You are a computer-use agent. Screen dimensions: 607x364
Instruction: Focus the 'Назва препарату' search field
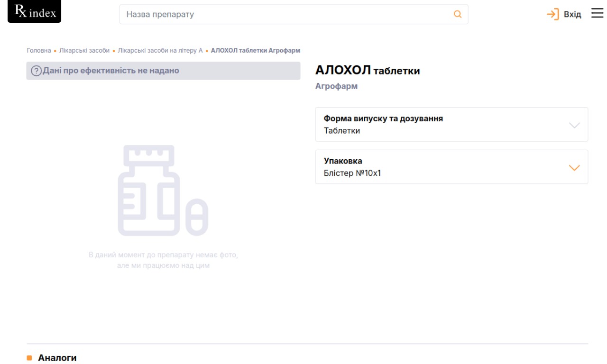tap(285, 14)
